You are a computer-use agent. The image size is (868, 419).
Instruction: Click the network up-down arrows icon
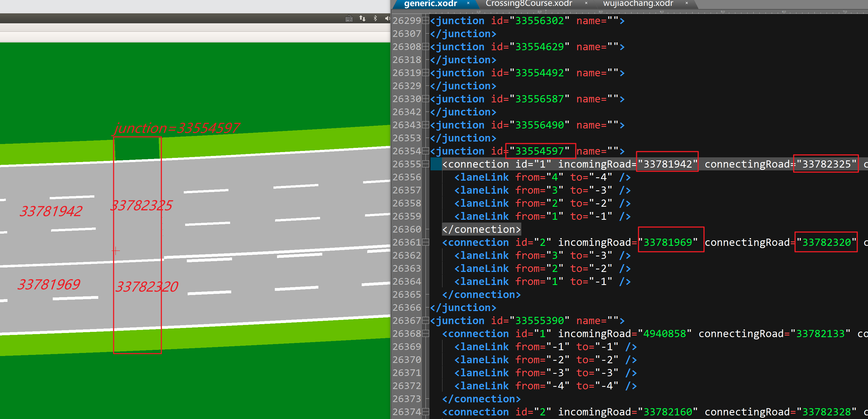[x=362, y=18]
